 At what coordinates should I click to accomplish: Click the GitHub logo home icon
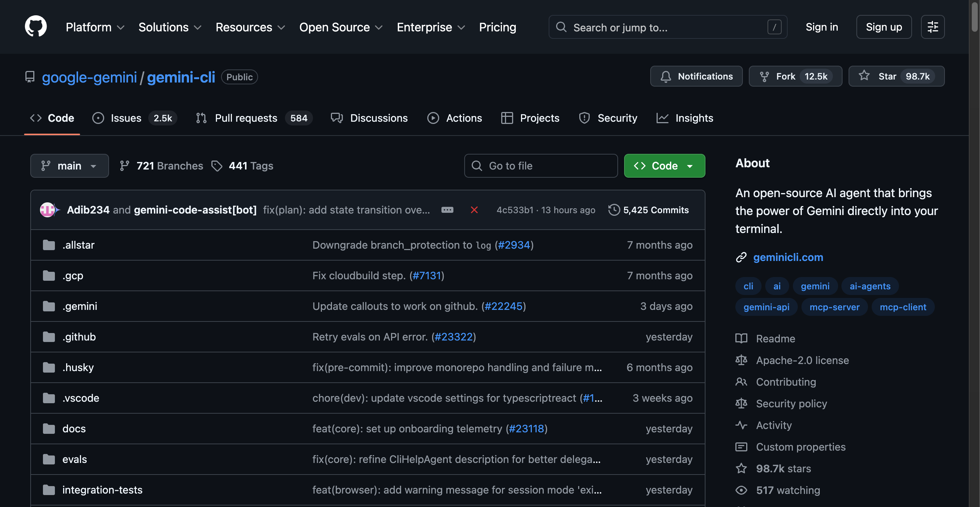coord(36,27)
